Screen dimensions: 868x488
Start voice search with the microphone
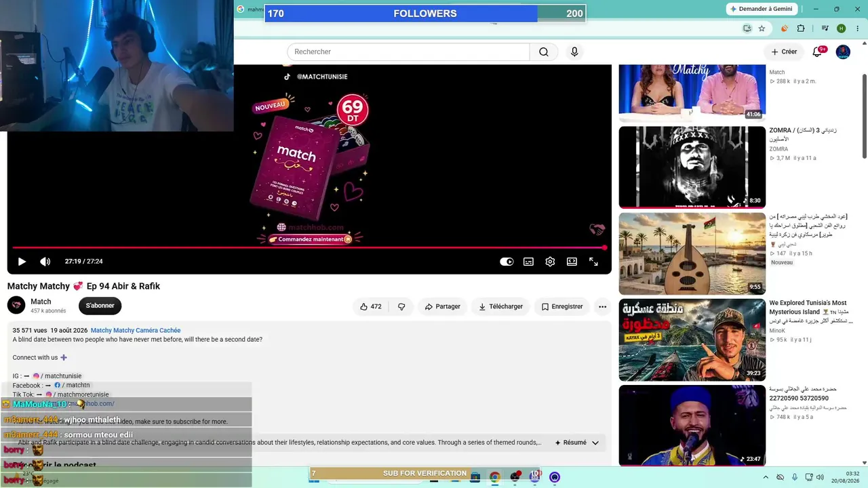click(574, 52)
